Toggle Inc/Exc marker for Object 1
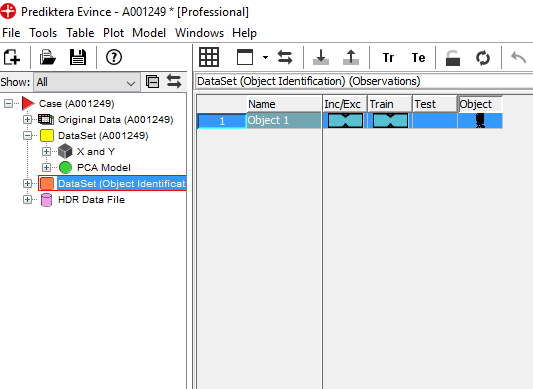The image size is (533, 389). pyautogui.click(x=345, y=121)
